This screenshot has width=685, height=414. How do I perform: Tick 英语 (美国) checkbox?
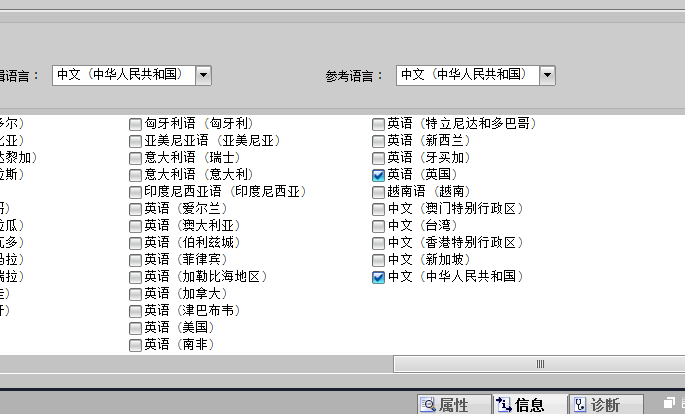click(135, 329)
